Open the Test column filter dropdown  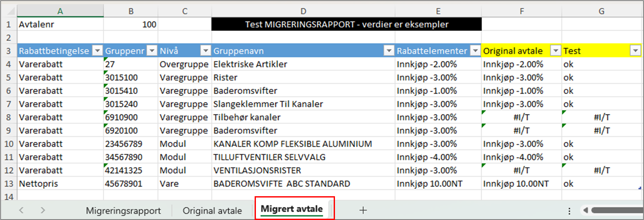point(635,51)
